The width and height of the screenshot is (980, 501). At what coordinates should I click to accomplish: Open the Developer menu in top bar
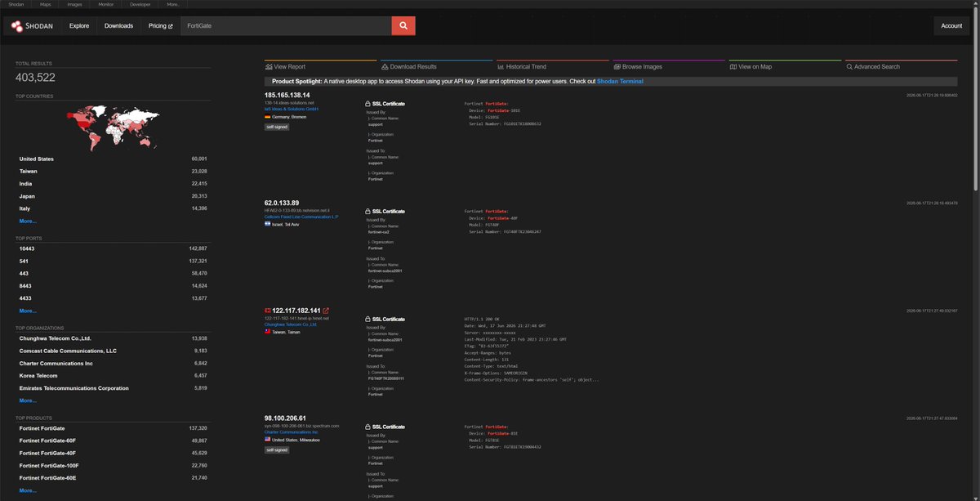pyautogui.click(x=140, y=4)
